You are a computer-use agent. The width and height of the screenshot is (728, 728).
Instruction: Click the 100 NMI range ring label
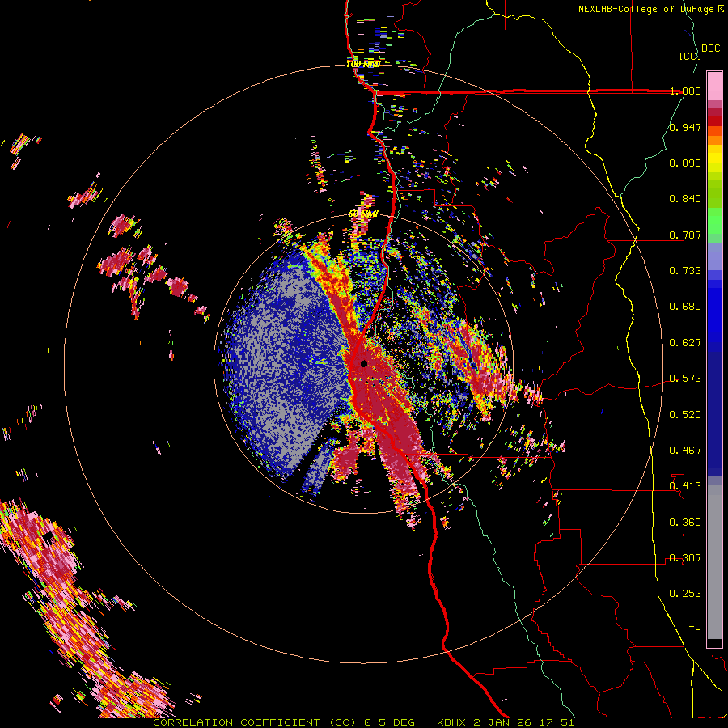pos(363,64)
